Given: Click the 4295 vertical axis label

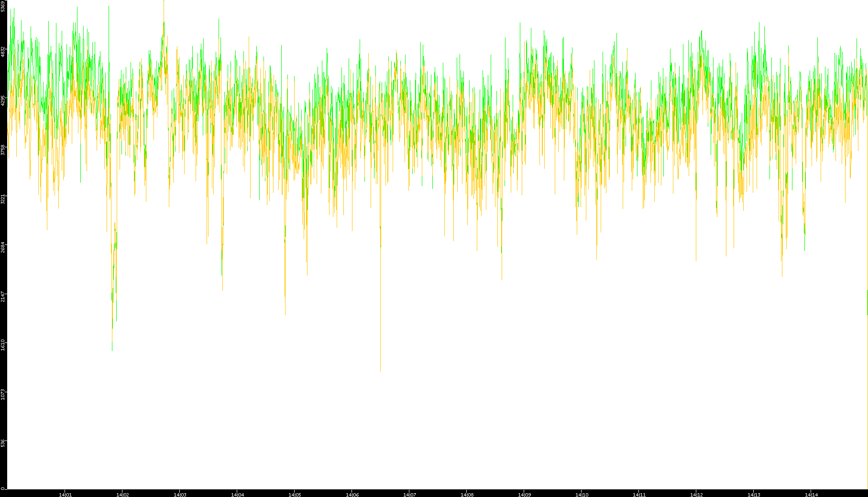Looking at the screenshot, I should pos(3,101).
